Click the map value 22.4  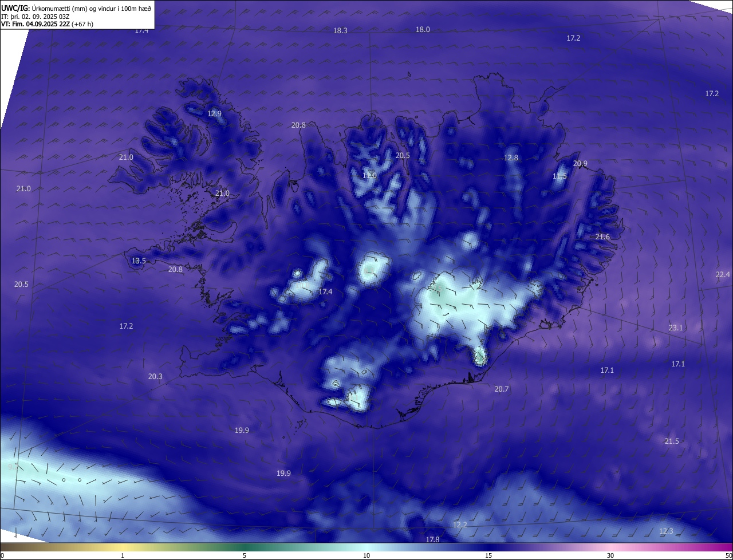click(x=723, y=274)
